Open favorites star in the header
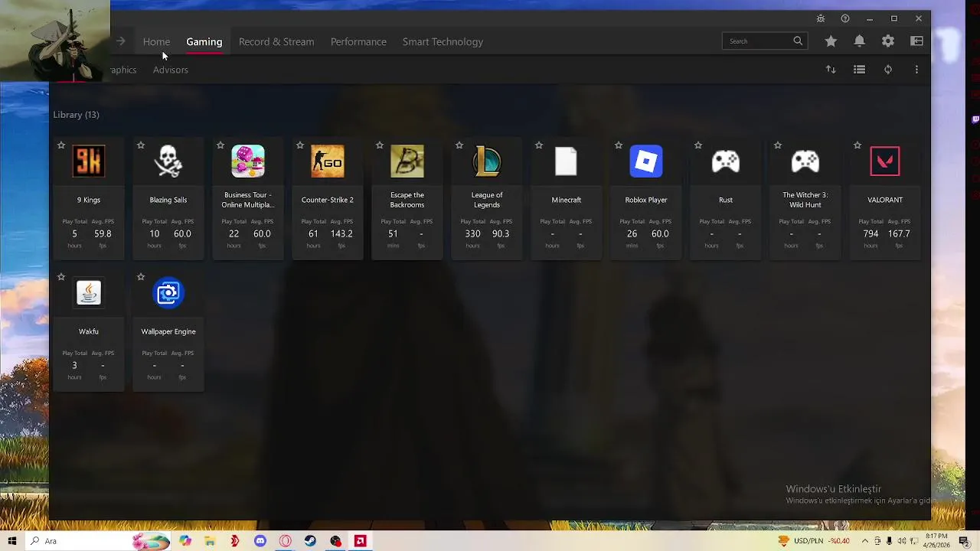980x551 pixels. [831, 41]
